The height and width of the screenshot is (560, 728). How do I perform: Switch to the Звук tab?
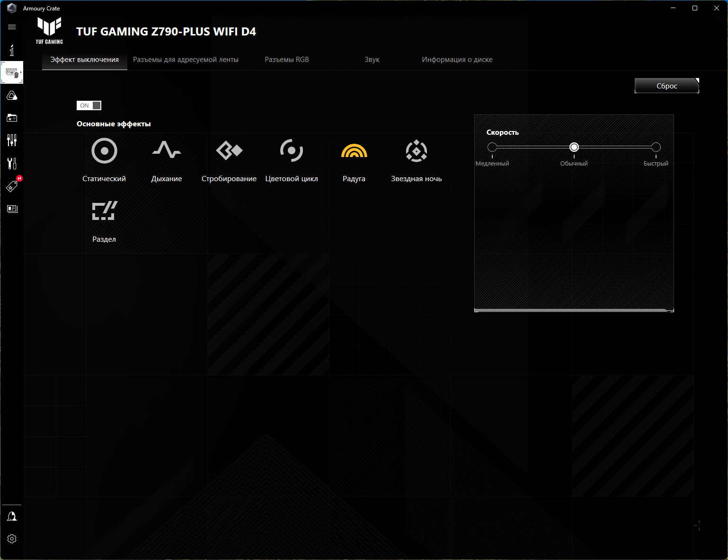(x=372, y=60)
